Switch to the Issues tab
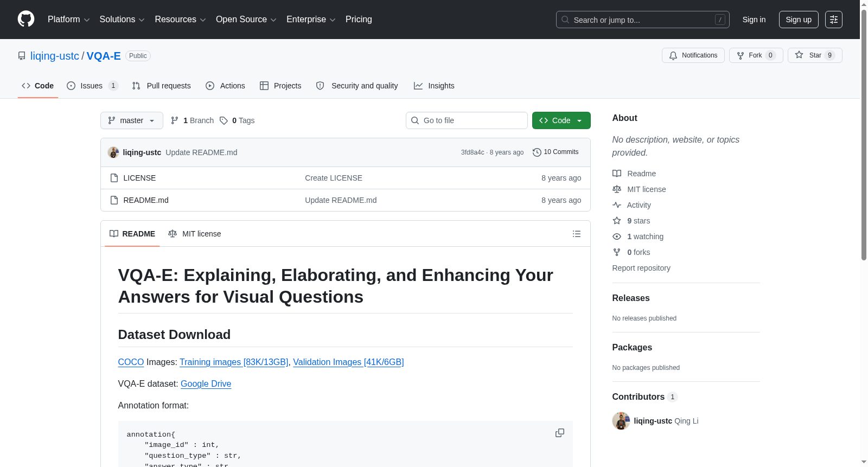868x467 pixels. tap(92, 86)
